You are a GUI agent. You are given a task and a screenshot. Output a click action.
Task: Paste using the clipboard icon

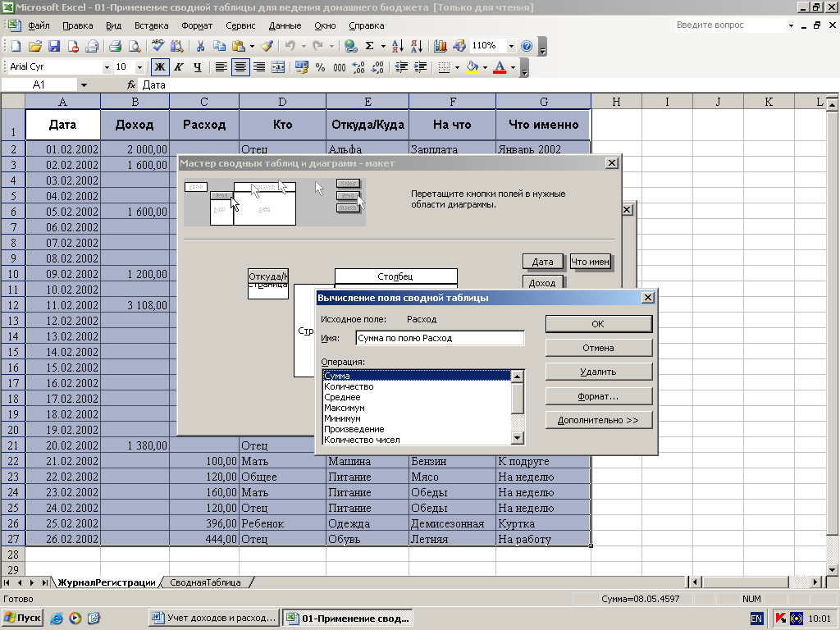(239, 46)
